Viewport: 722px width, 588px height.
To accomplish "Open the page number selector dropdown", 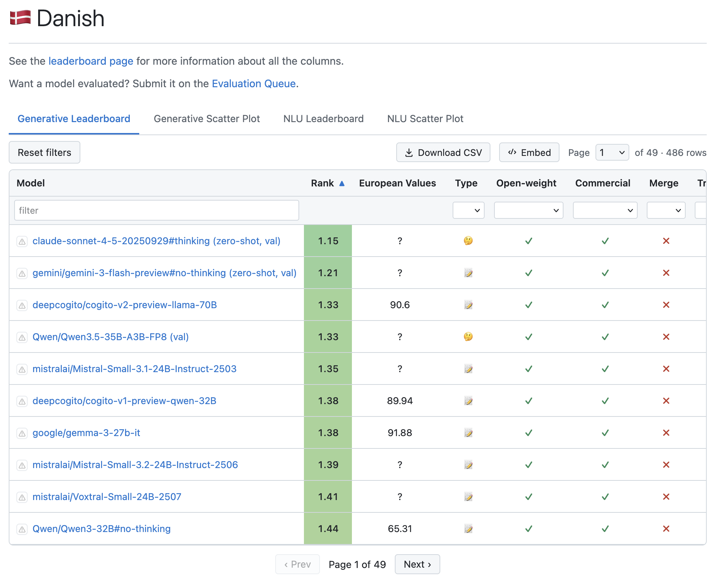I will [612, 153].
